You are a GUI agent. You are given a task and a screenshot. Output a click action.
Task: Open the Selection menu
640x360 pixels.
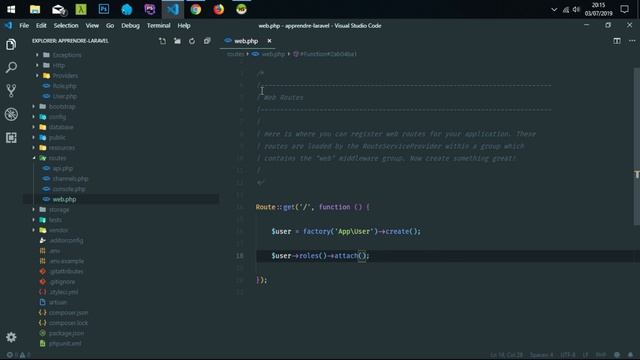[66, 25]
